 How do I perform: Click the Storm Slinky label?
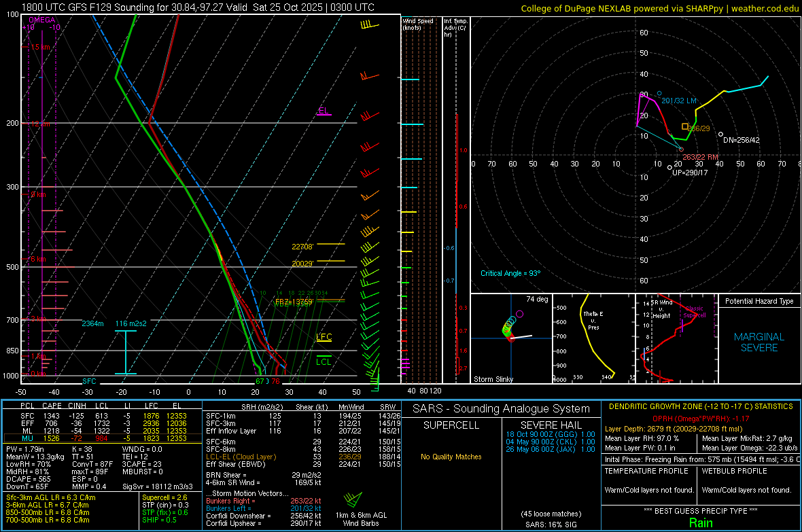point(493,379)
